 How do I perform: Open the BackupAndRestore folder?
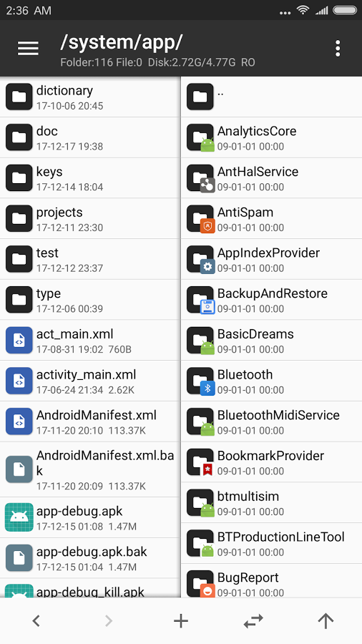[x=272, y=300]
